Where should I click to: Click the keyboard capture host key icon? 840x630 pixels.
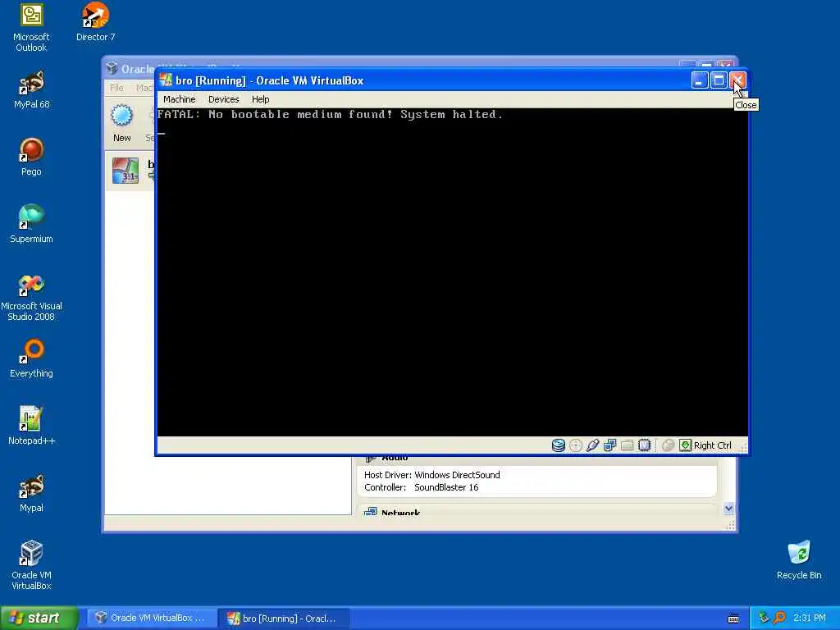pos(685,445)
